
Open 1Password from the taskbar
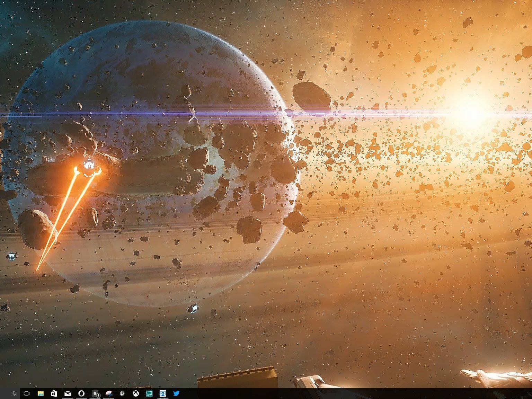click(x=122, y=393)
